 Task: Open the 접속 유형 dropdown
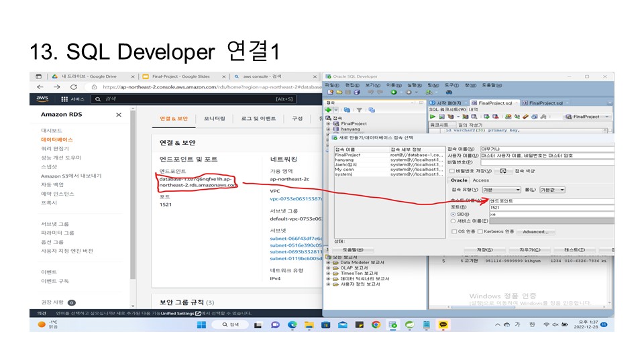[502, 190]
